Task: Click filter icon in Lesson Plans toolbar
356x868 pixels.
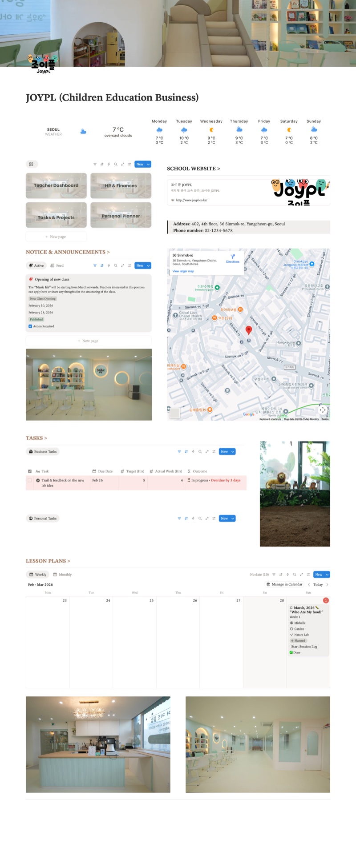Action: pos(274,575)
